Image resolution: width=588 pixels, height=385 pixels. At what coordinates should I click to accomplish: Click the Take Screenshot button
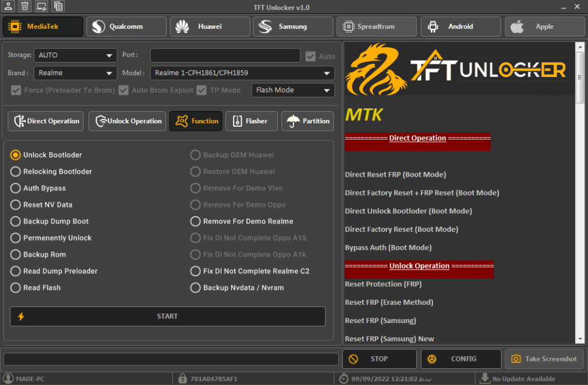click(x=544, y=359)
